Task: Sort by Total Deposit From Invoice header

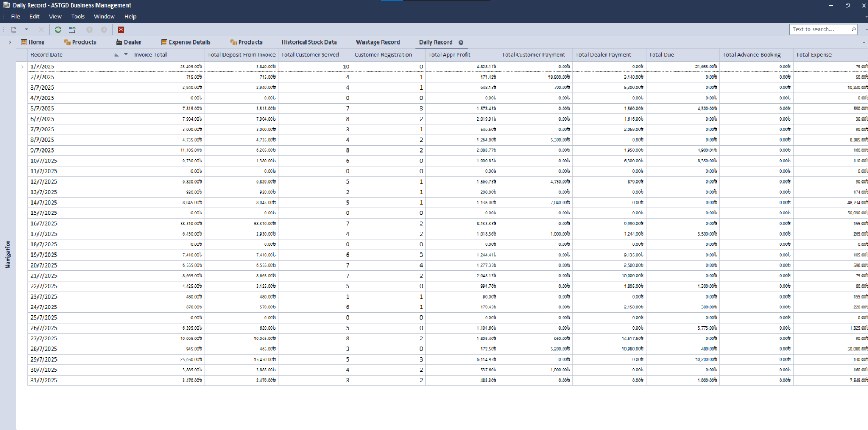Action: pos(241,55)
